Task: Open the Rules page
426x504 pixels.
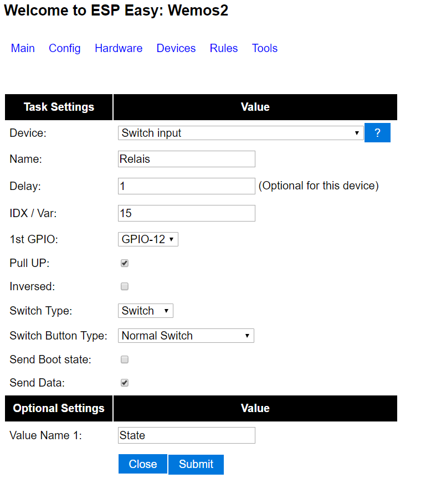Action: pyautogui.click(x=224, y=48)
